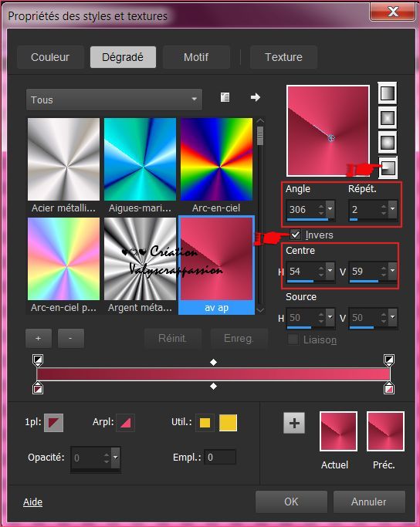Select the radial gradient style icon
The width and height of the screenshot is (420, 527).
click(x=388, y=167)
